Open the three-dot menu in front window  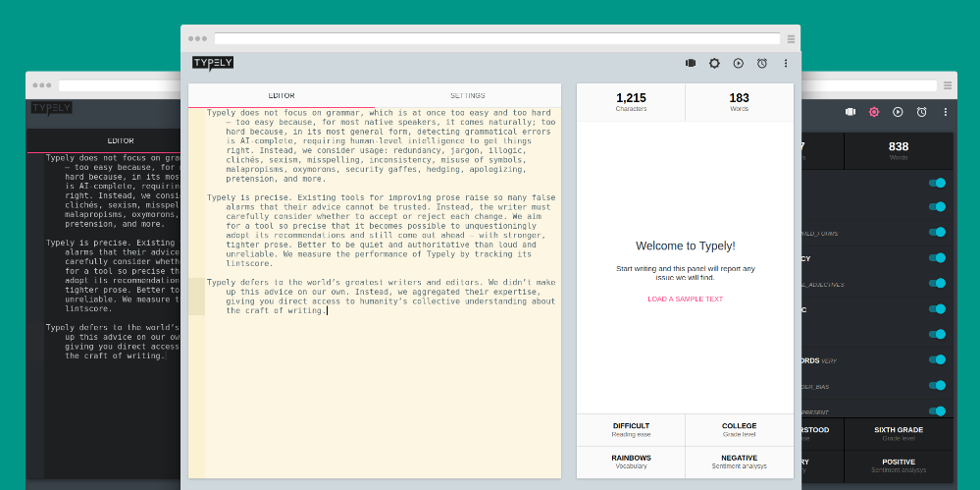tap(786, 63)
